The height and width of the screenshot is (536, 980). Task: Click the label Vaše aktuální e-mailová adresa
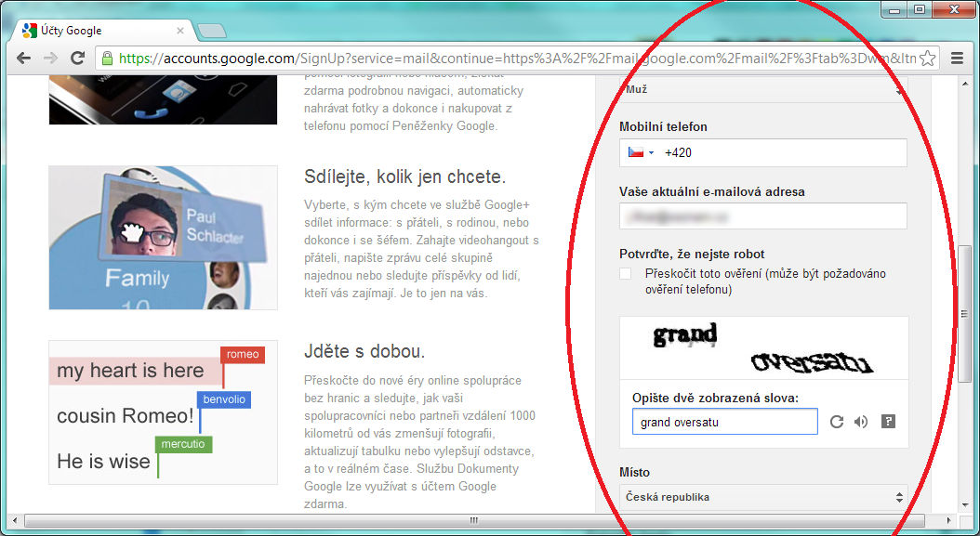point(712,191)
